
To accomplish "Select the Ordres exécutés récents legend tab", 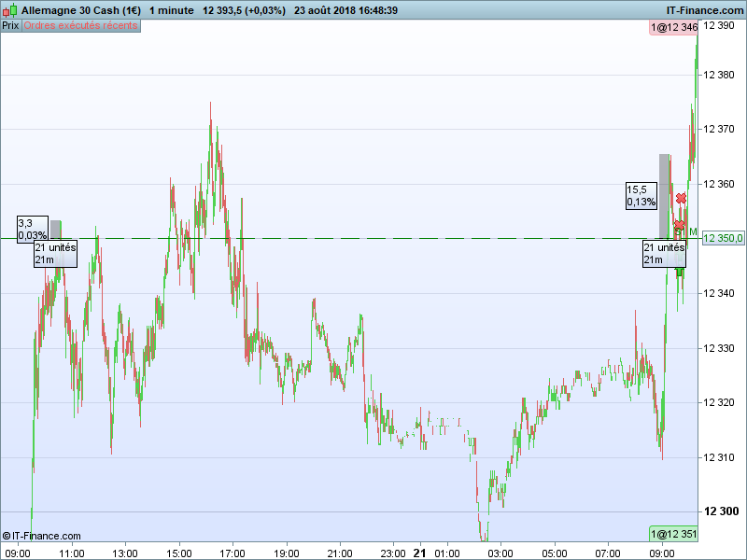I will (x=80, y=26).
